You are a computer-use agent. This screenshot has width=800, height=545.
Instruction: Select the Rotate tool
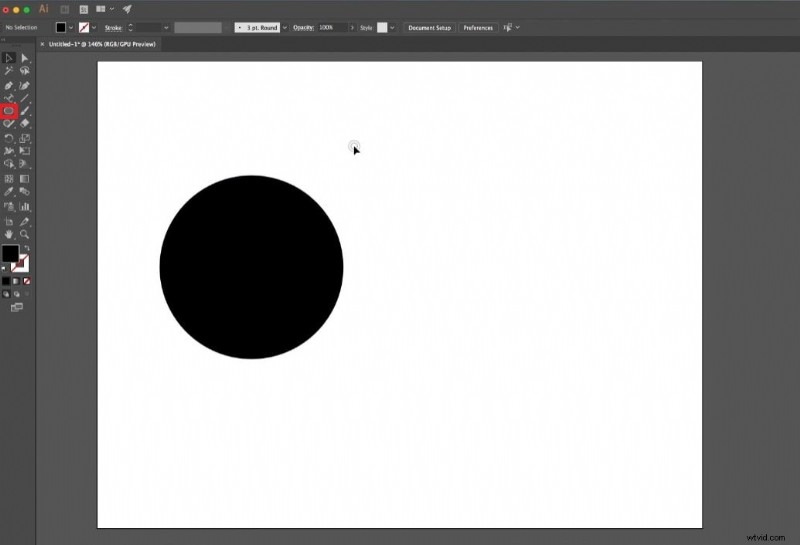point(9,138)
